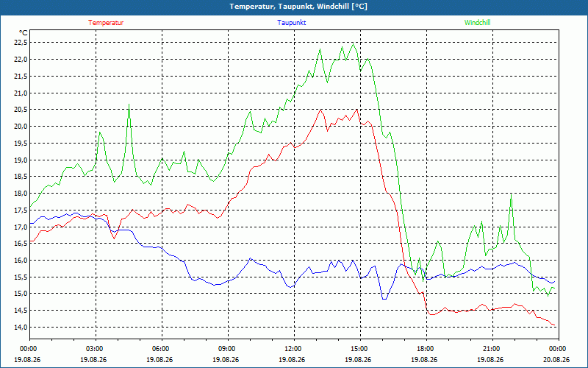Click the blue Taupunkt legend label
The image size is (588, 368).
click(x=291, y=23)
